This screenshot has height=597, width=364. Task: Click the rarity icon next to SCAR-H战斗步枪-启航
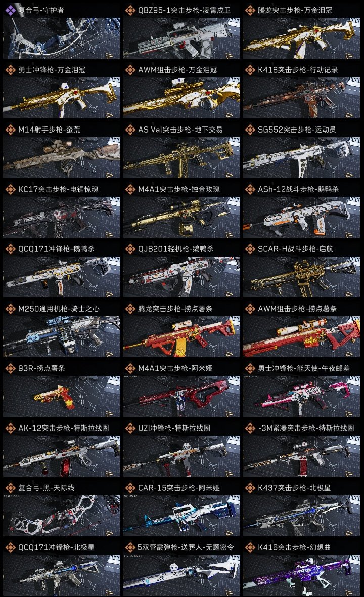(x=250, y=249)
